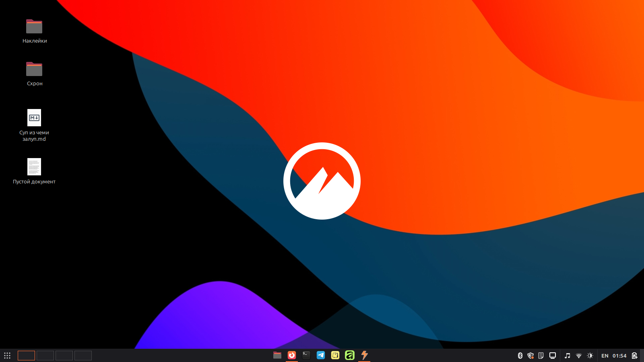Image resolution: width=644 pixels, height=362 pixels.
Task: Open the battery power indicator
Action: tap(634, 356)
